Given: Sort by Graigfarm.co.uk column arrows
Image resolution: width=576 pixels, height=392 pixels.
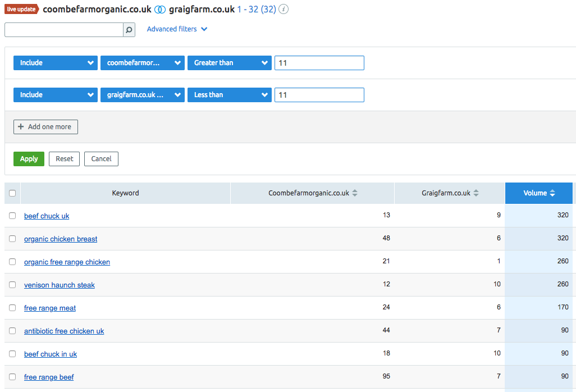Looking at the screenshot, I should [x=476, y=193].
